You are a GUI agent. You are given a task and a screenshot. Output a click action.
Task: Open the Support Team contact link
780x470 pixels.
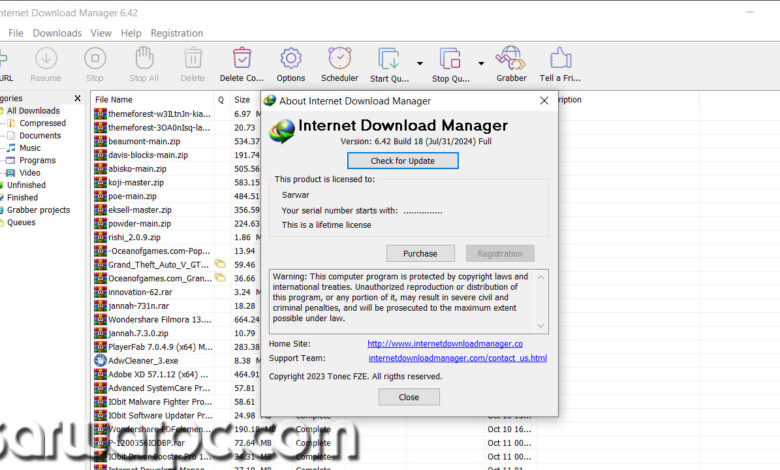(458, 358)
